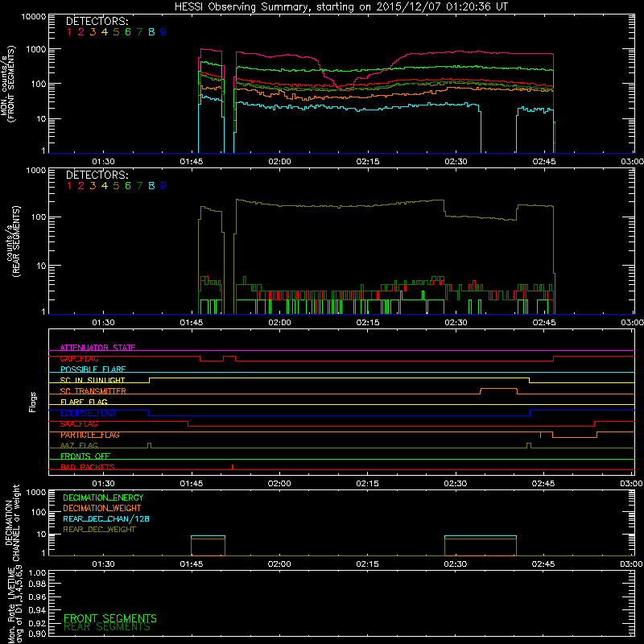Image resolution: width=644 pixels, height=644 pixels.
Task: Click the "MON. counts/s (FRONT SEGMENTS)" axis title
Action: tap(8, 84)
